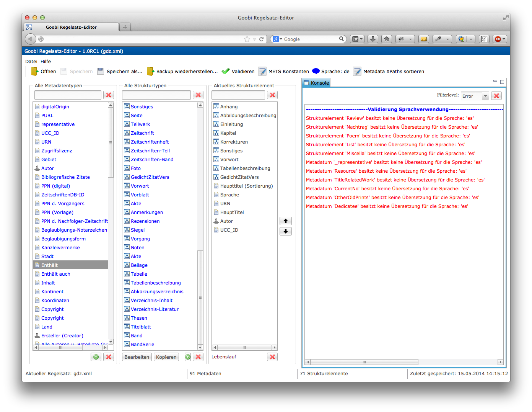Change language via Sprache: de bubble

point(316,71)
